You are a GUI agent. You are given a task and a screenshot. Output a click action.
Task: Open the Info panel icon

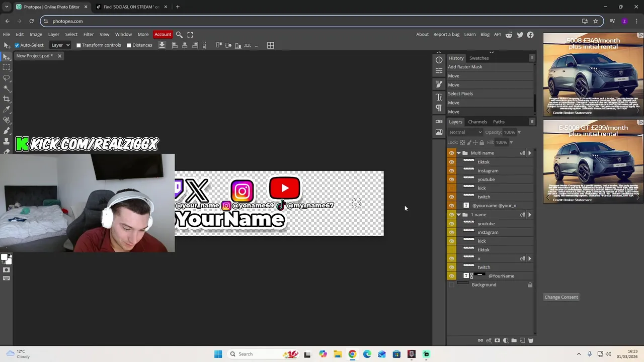click(439, 60)
